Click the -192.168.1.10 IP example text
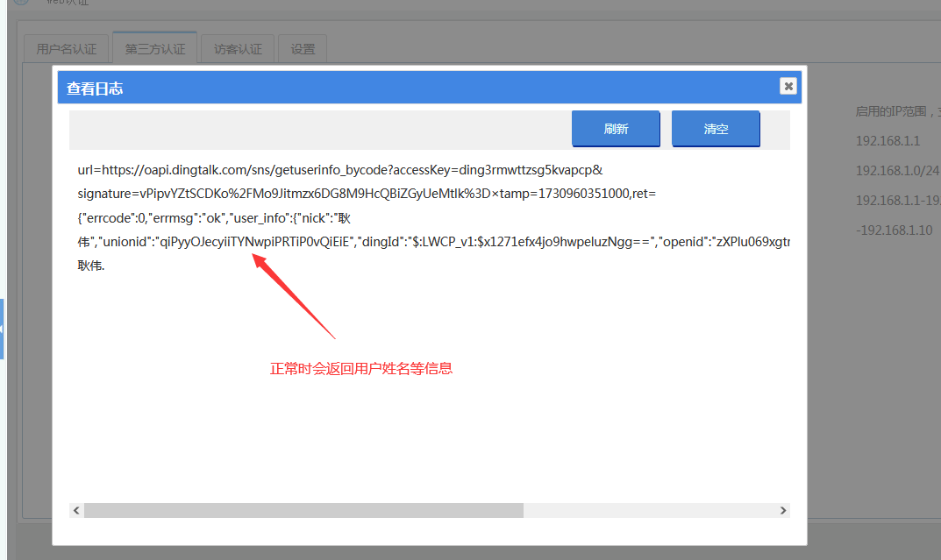This screenshot has height=560, width=941. point(888,230)
